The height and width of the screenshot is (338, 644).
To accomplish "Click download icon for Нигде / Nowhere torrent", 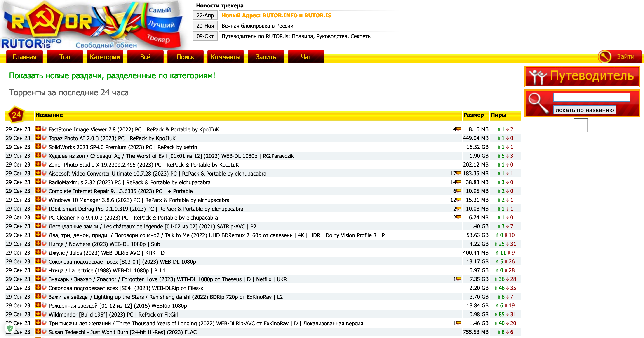I will (38, 244).
